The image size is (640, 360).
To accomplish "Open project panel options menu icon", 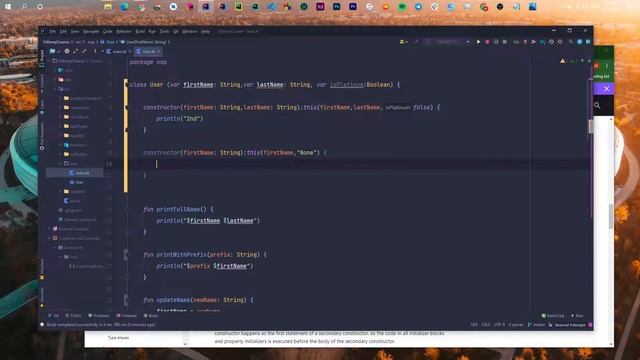I will (95, 51).
